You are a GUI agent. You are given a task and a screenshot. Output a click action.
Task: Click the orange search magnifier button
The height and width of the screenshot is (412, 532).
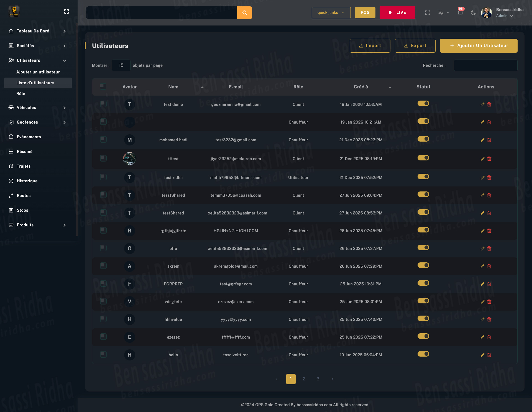click(244, 13)
